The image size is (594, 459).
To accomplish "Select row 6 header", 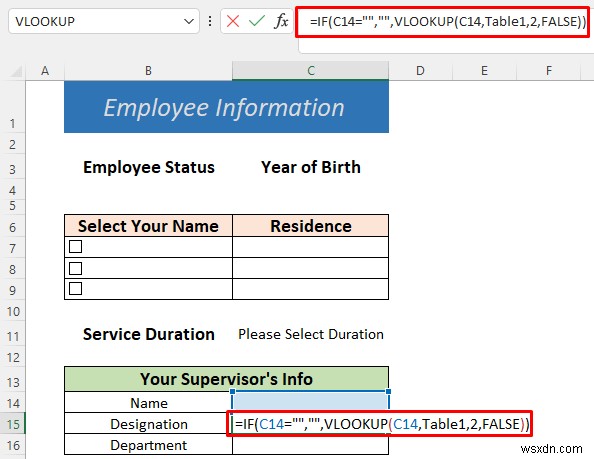I will point(13,226).
